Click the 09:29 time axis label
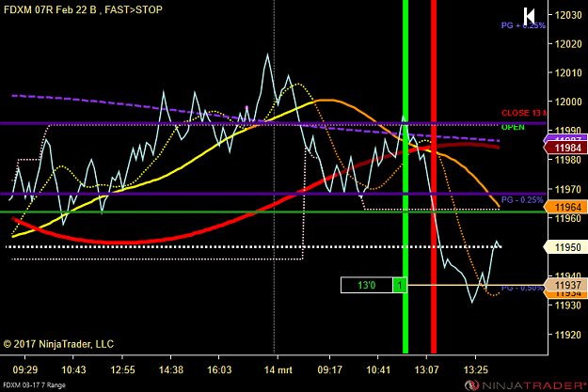This screenshot has width=588, height=392. coord(25,369)
